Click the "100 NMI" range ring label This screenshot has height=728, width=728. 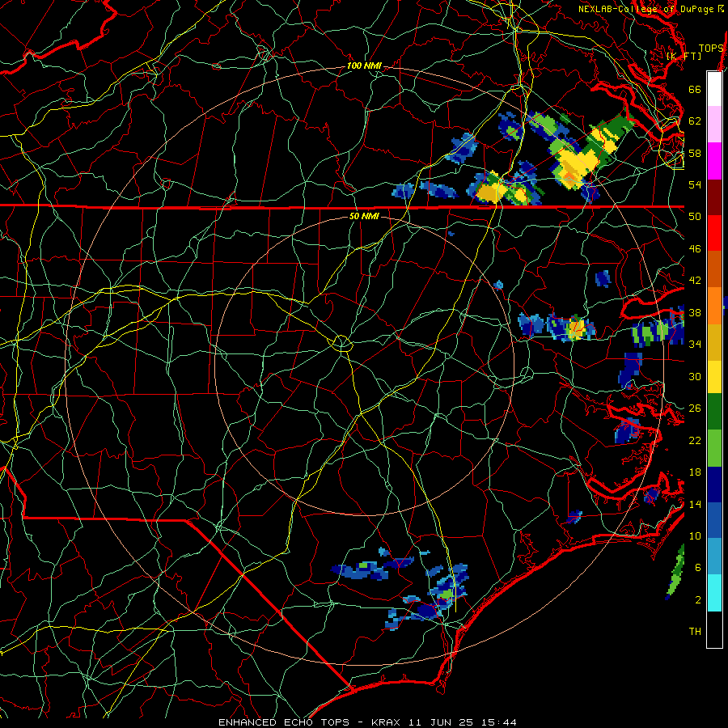click(x=363, y=66)
